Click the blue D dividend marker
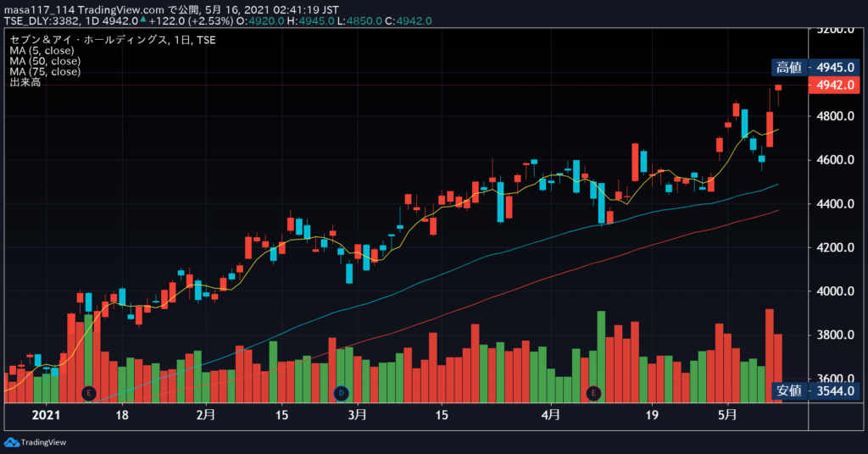The image size is (868, 454). (x=341, y=393)
